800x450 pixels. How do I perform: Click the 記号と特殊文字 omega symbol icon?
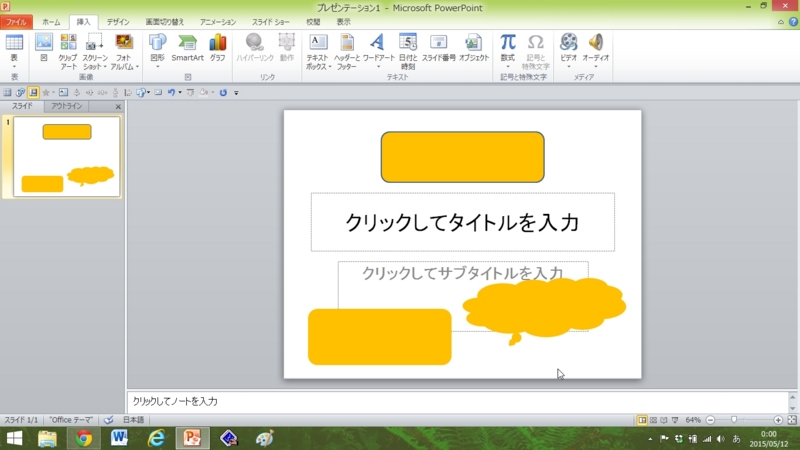(535, 51)
